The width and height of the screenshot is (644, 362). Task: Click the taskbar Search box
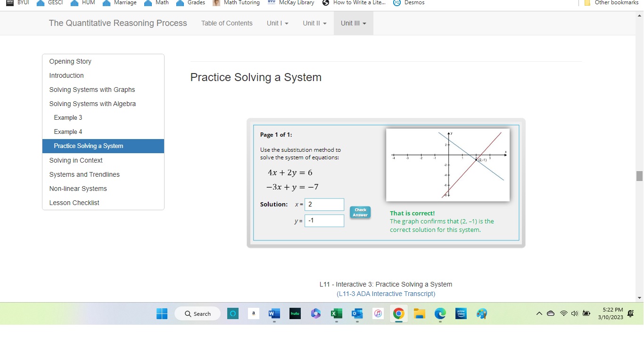click(x=197, y=314)
